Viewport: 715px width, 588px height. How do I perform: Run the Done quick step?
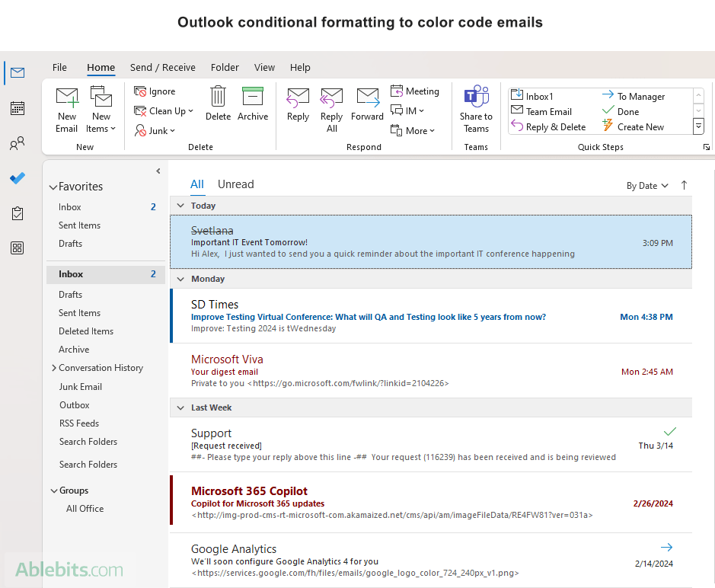coord(621,111)
